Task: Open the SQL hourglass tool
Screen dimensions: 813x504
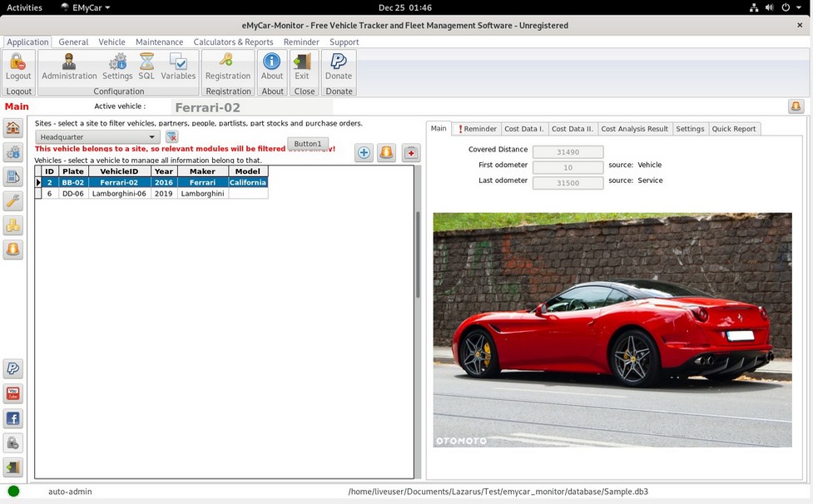Action: 146,66
